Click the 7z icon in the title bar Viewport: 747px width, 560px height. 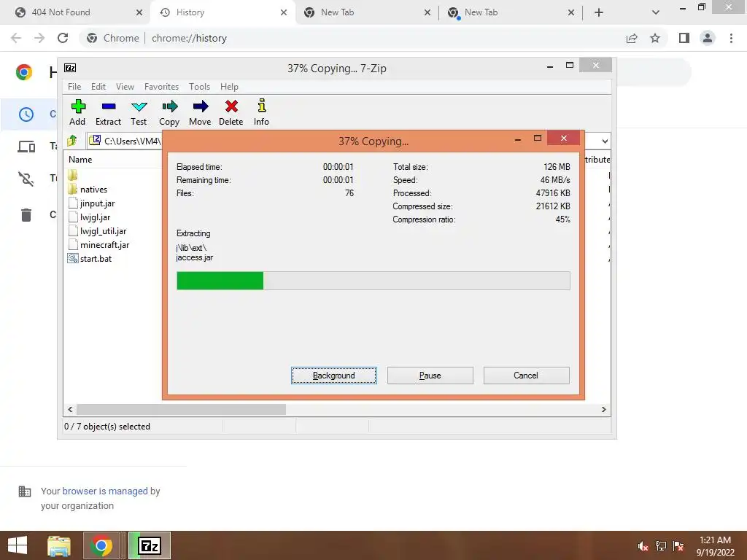(x=70, y=68)
